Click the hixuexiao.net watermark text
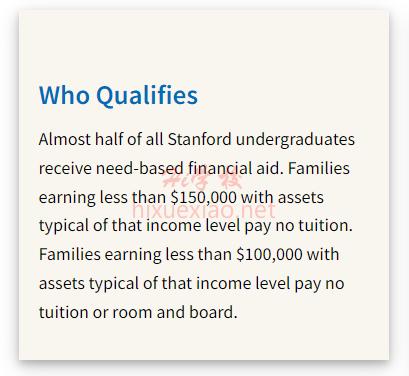 (x=204, y=211)
